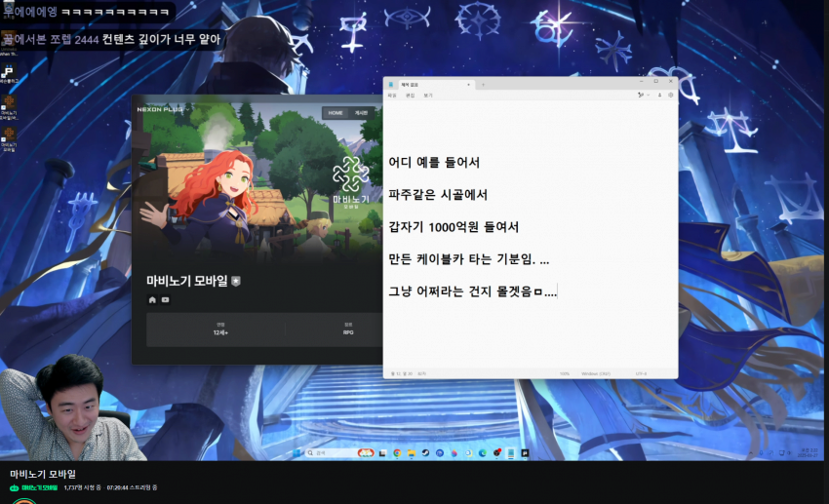
Task: Open the 편집 menu in Notepad
Action: tap(411, 96)
